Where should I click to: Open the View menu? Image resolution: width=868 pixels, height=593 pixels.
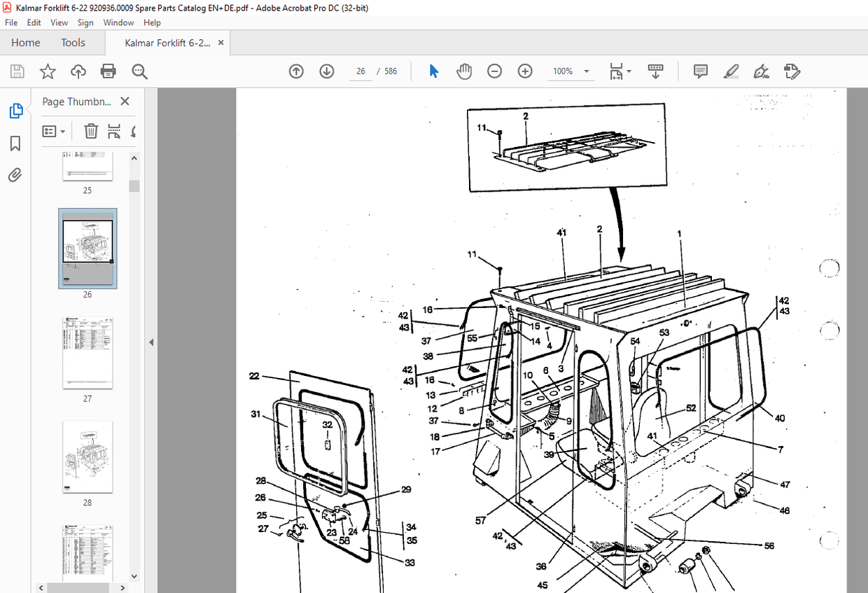pos(59,22)
